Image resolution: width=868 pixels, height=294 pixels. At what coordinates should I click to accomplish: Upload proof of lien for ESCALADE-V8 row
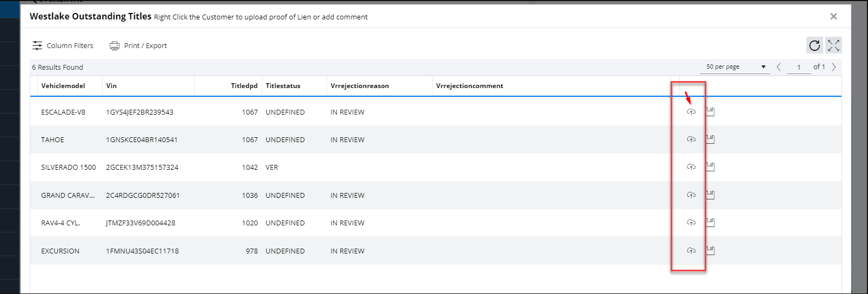click(x=691, y=112)
